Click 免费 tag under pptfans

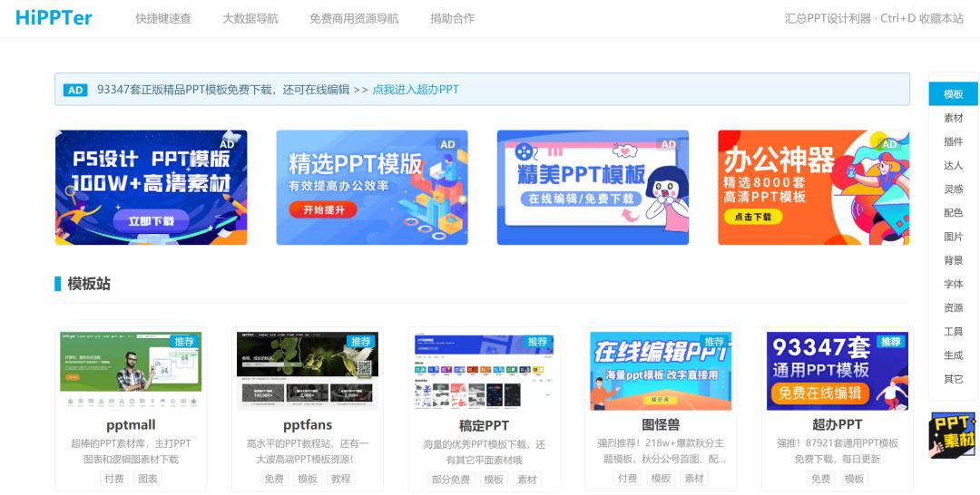[274, 479]
